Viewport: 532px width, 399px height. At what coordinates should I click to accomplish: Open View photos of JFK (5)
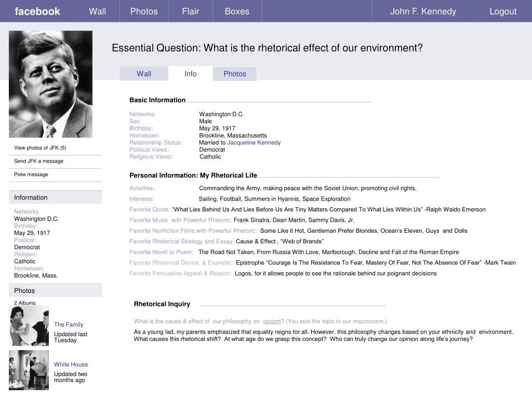point(40,148)
